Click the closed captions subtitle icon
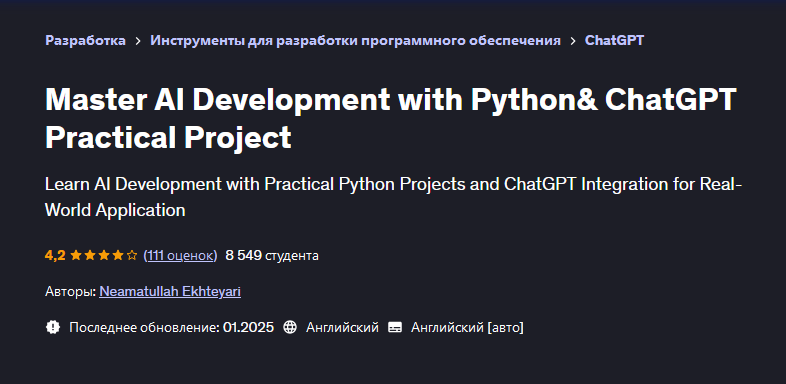 (x=395, y=327)
